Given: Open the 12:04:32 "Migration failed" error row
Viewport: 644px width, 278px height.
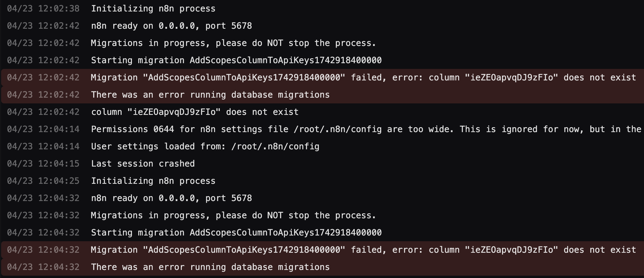Looking at the screenshot, I should 322,250.
